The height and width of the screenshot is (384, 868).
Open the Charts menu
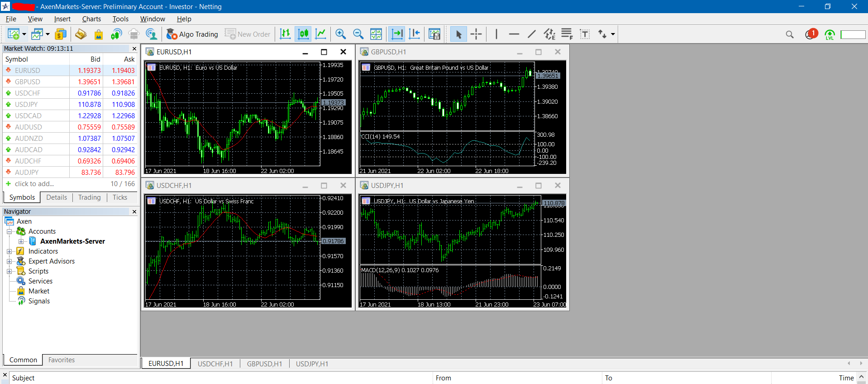click(x=91, y=19)
